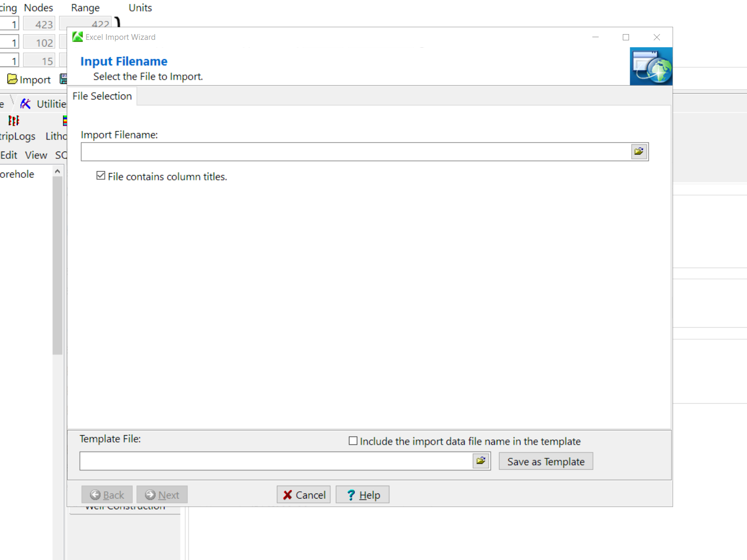
Task: Open the Edit menu in background window
Action: tap(9, 155)
